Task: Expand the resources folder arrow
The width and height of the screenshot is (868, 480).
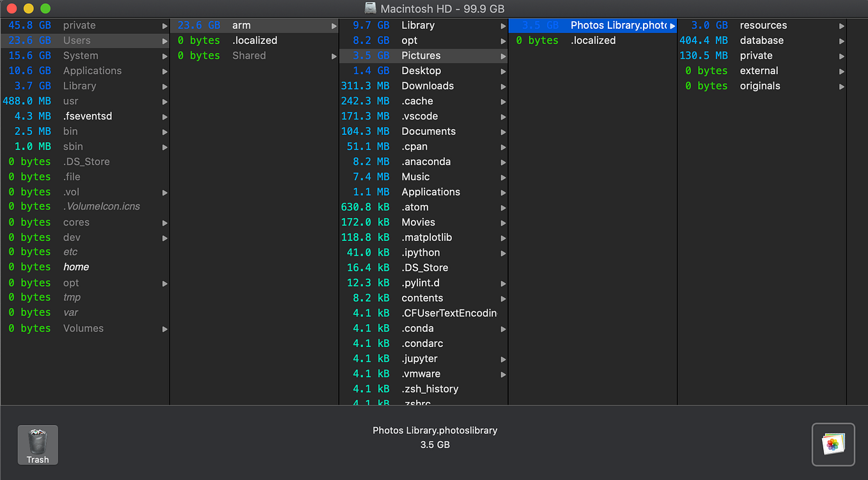Action: (842, 26)
